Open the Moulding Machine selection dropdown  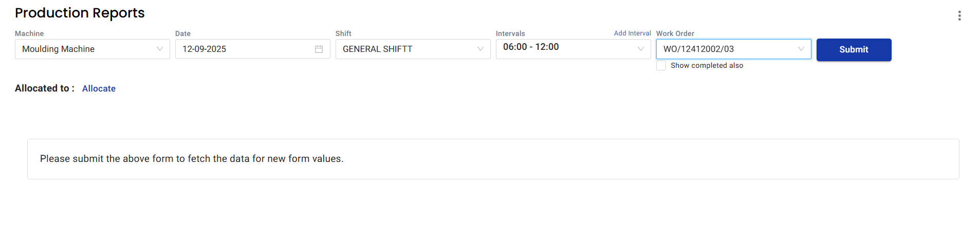(87, 49)
